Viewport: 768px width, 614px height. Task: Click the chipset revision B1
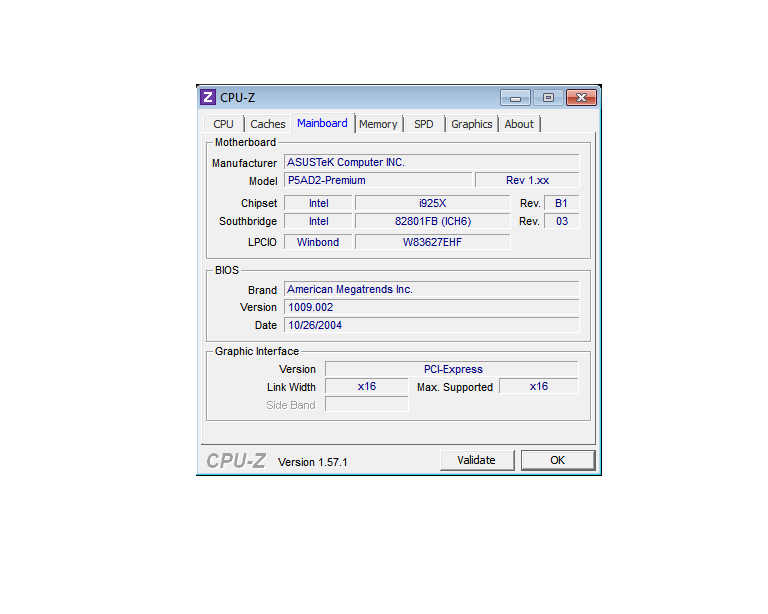tap(561, 203)
